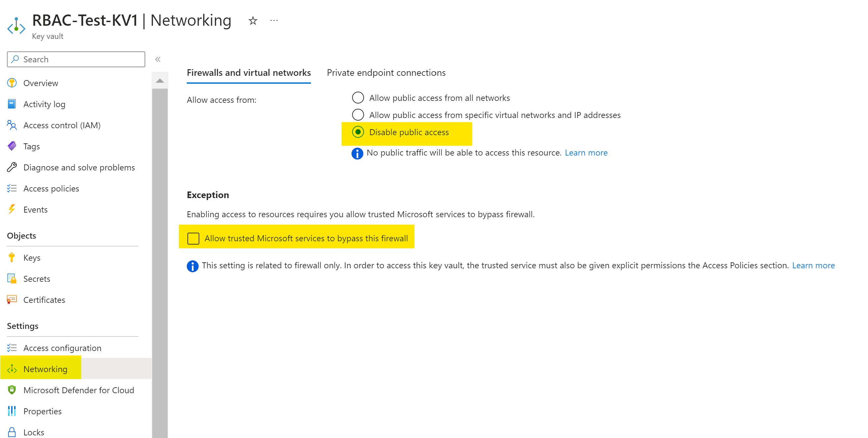Viewport: 868px width, 438px height.
Task: Open the Secrets page
Action: point(37,279)
